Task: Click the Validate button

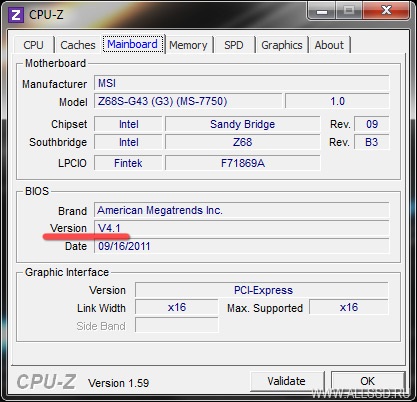Action: coord(287,381)
